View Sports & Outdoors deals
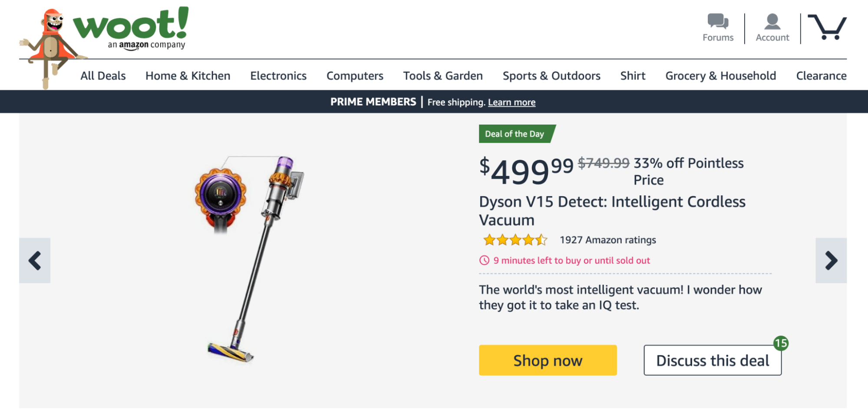The image size is (868, 409). 551,76
